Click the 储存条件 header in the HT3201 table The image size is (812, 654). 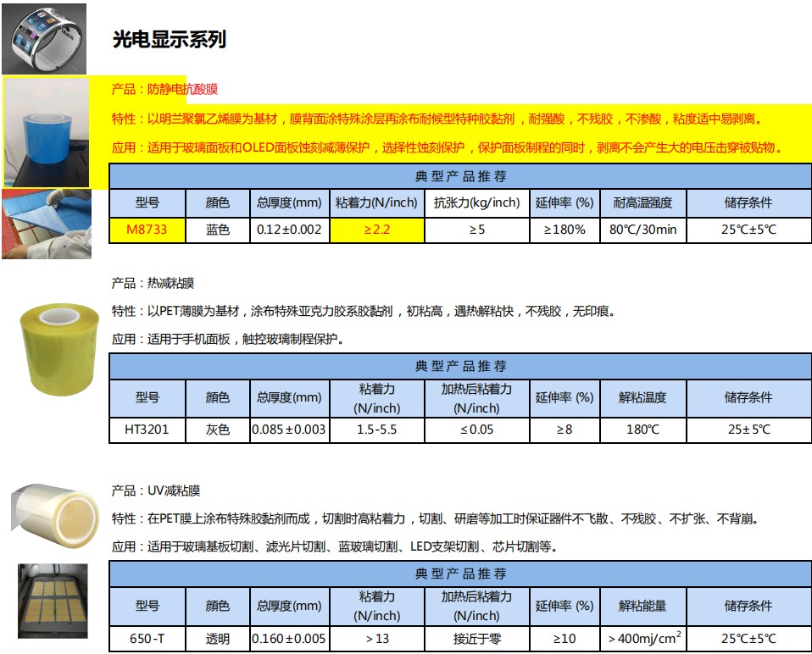click(748, 398)
